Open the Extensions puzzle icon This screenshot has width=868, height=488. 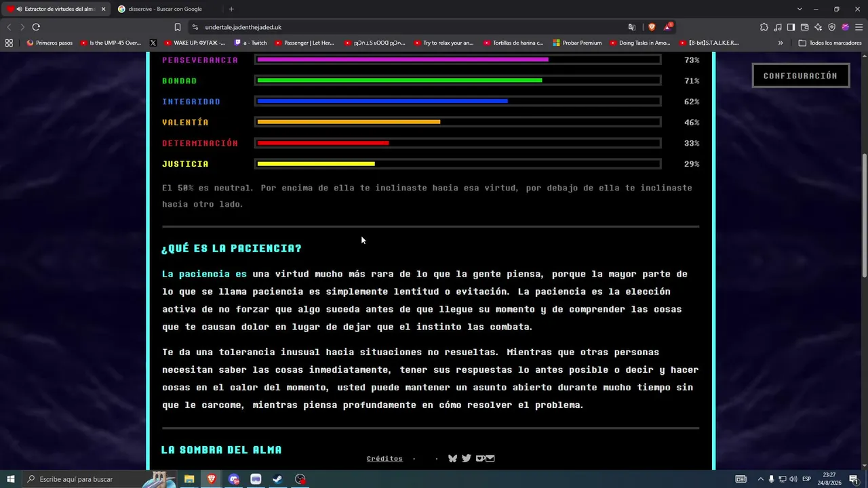coord(764,27)
